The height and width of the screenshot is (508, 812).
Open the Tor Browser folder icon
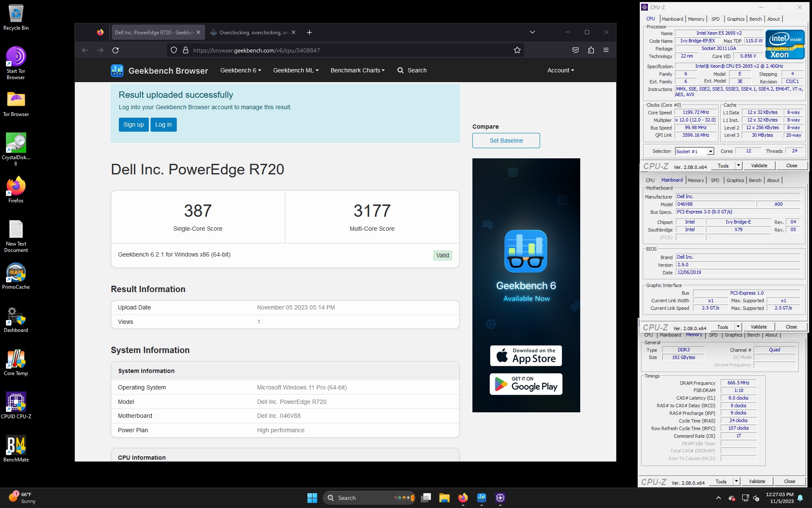[x=16, y=104]
